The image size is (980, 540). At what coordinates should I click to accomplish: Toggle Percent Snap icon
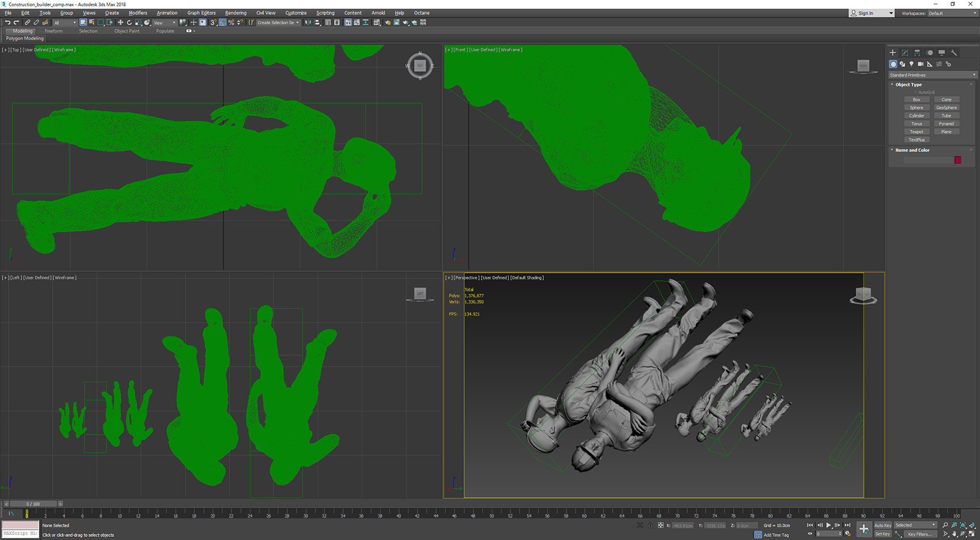pyautogui.click(x=231, y=23)
